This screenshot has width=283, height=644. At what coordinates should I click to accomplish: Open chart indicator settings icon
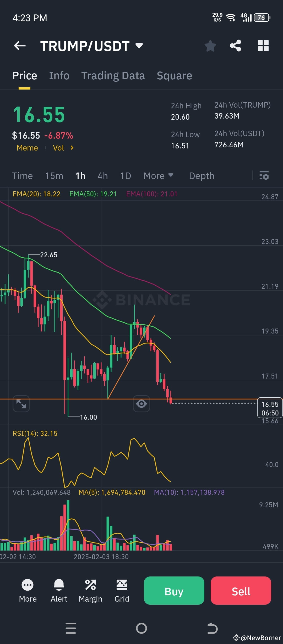pyautogui.click(x=264, y=175)
